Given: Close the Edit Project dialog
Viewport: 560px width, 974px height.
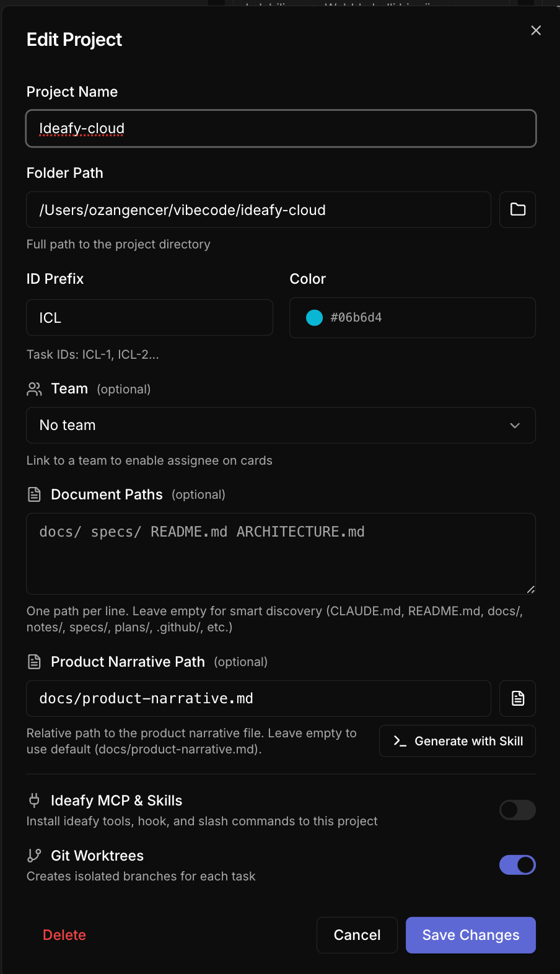Looking at the screenshot, I should [535, 30].
